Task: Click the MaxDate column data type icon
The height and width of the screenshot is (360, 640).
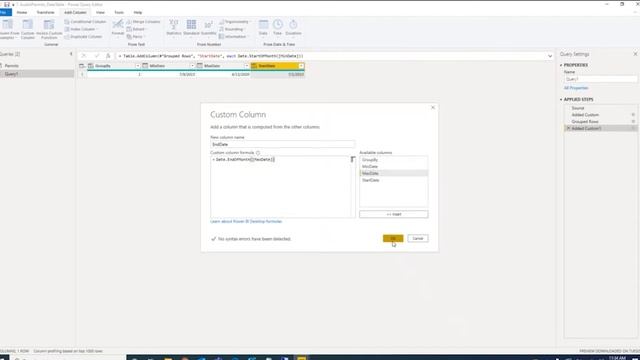Action: [200, 66]
